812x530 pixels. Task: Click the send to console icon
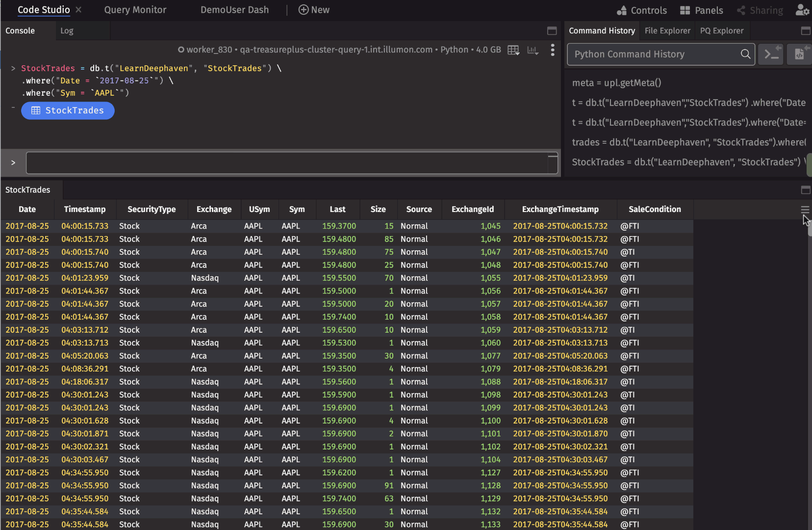coord(771,54)
